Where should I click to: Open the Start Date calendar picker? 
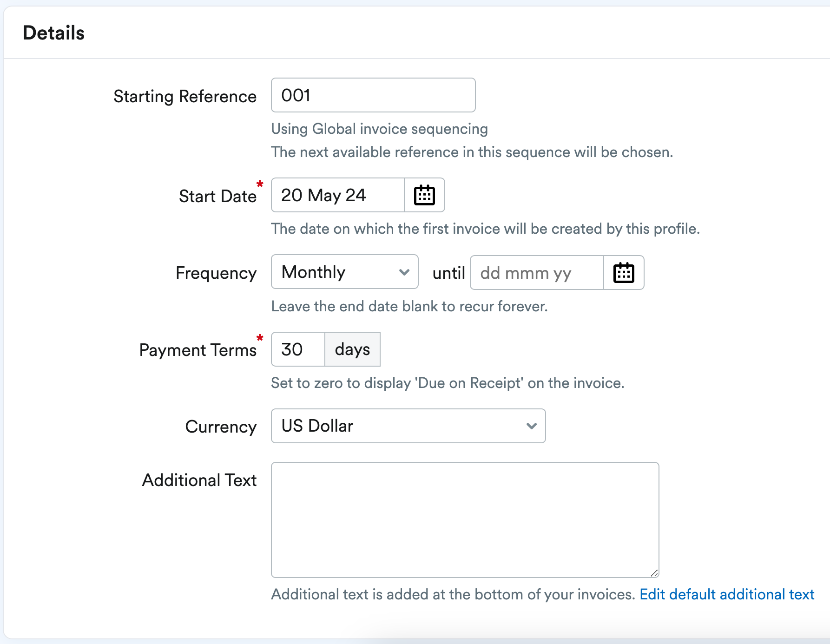(424, 195)
